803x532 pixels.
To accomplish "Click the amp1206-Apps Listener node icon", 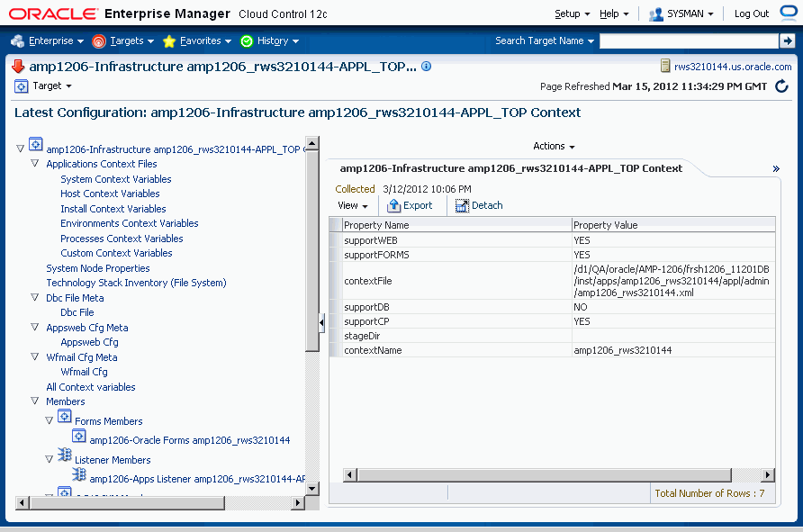I will pyautogui.click(x=79, y=474).
